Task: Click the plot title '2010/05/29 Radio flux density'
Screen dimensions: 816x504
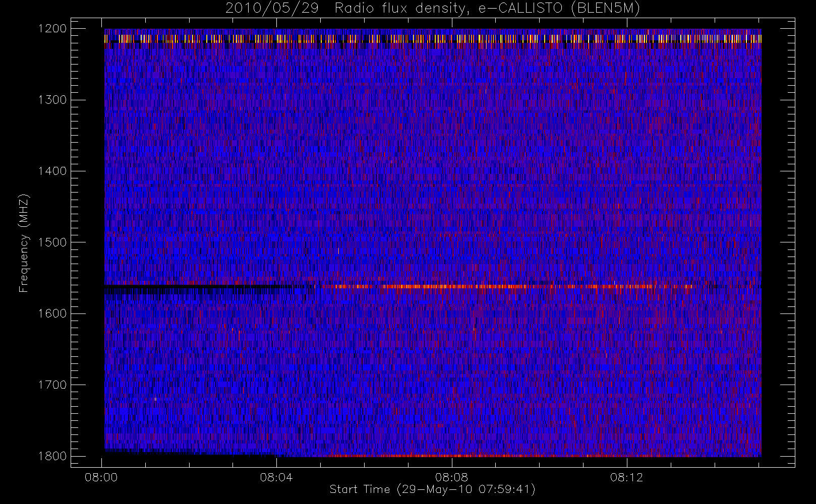Action: [433, 8]
